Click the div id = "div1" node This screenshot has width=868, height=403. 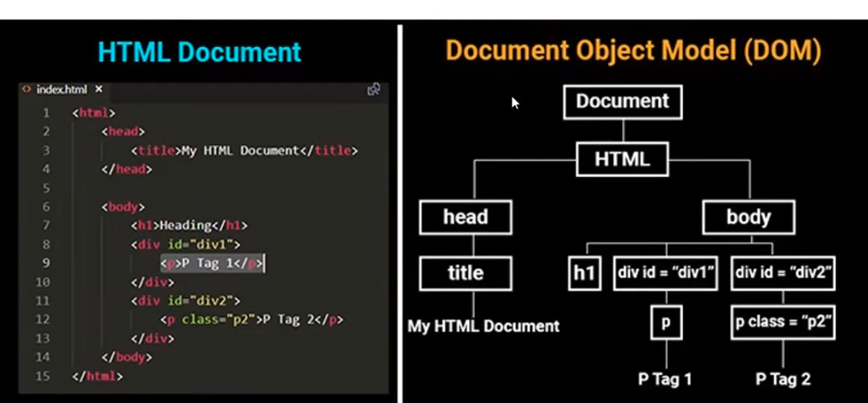tap(665, 273)
